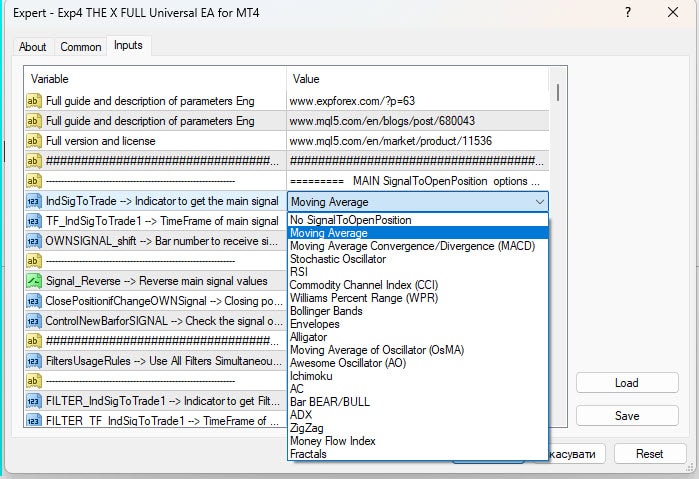
Task: Click the icon next to ClosePositionifChangeOWNSignal
Action: 33,301
